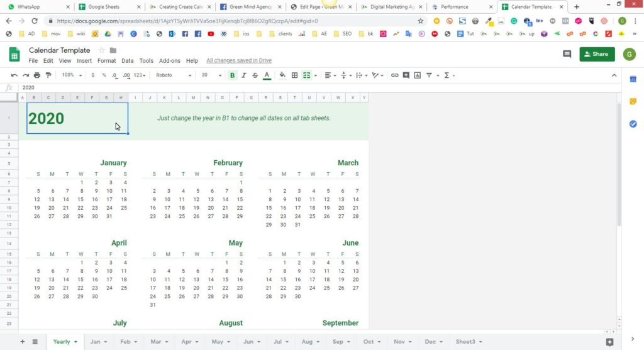Click the Increase decimal places icon
Viewport: 644px width, 350px height.
(x=126, y=75)
